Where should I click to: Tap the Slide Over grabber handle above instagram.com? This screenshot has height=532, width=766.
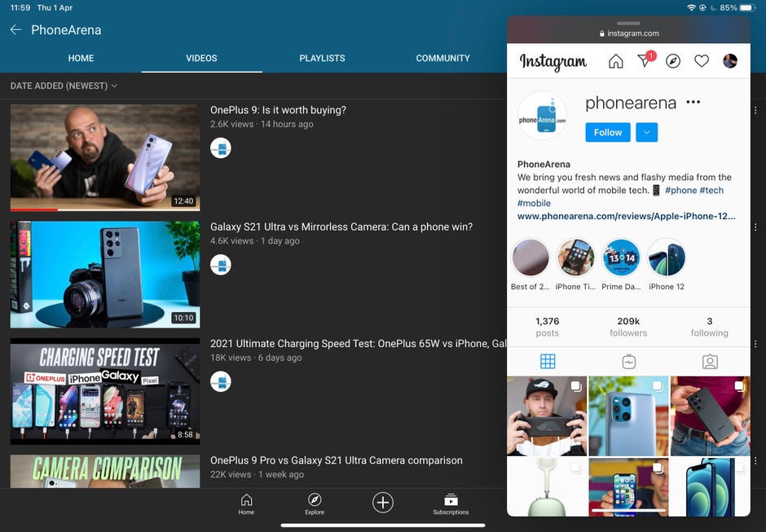coord(628,23)
